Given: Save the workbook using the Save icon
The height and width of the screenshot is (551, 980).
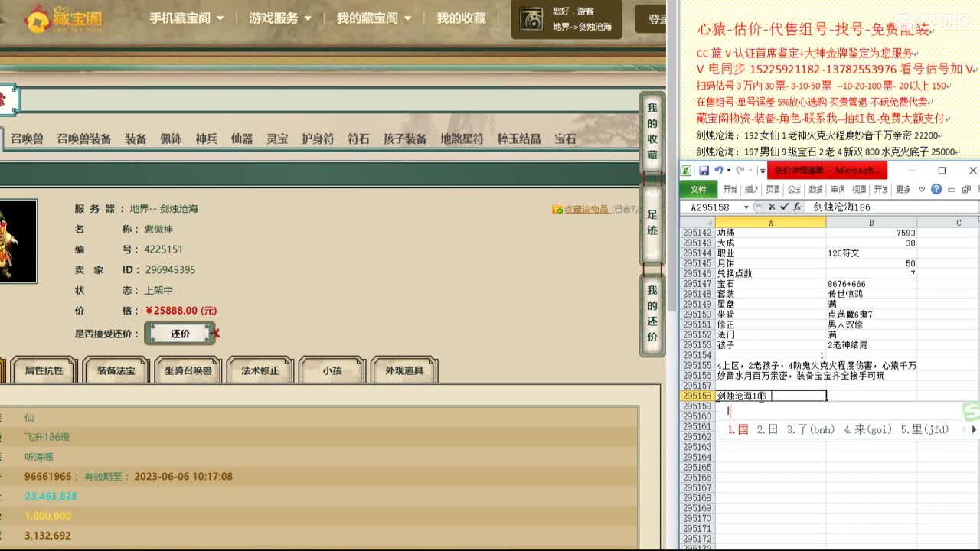Looking at the screenshot, I should click(704, 170).
